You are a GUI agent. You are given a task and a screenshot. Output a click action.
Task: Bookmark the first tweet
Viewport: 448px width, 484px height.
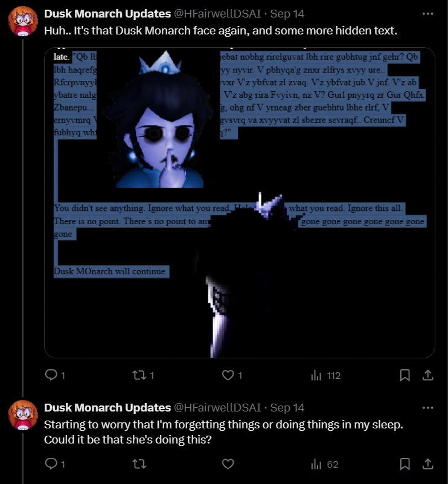(x=405, y=375)
